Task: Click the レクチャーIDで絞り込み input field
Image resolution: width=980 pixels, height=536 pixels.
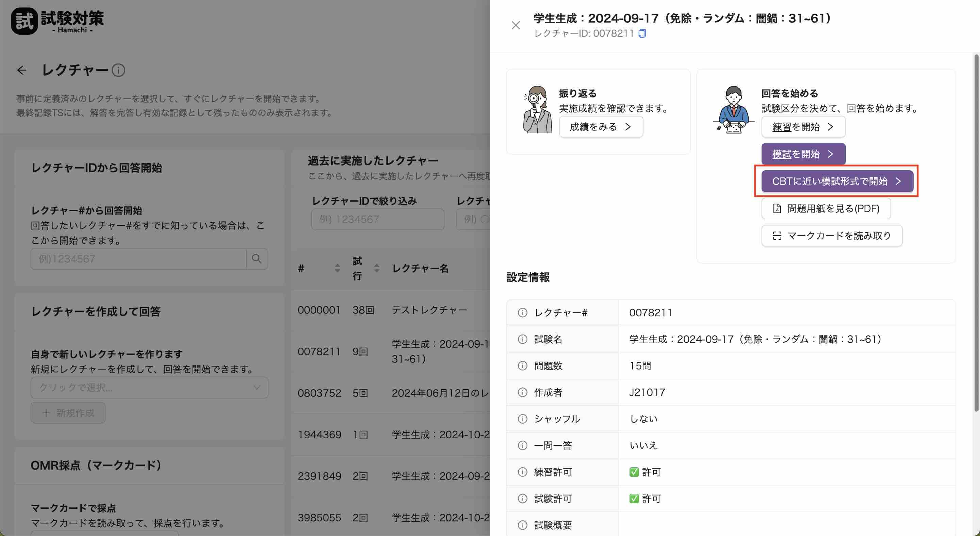Action: click(x=377, y=219)
